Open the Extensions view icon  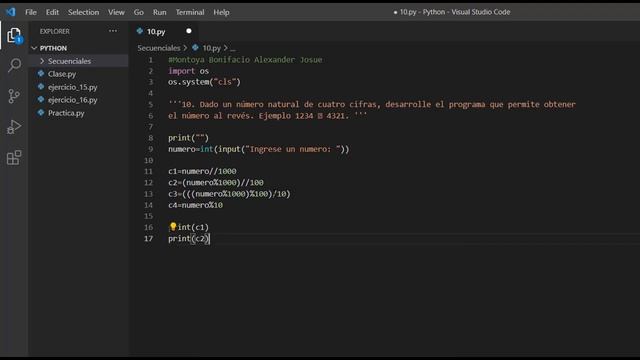pos(14,158)
